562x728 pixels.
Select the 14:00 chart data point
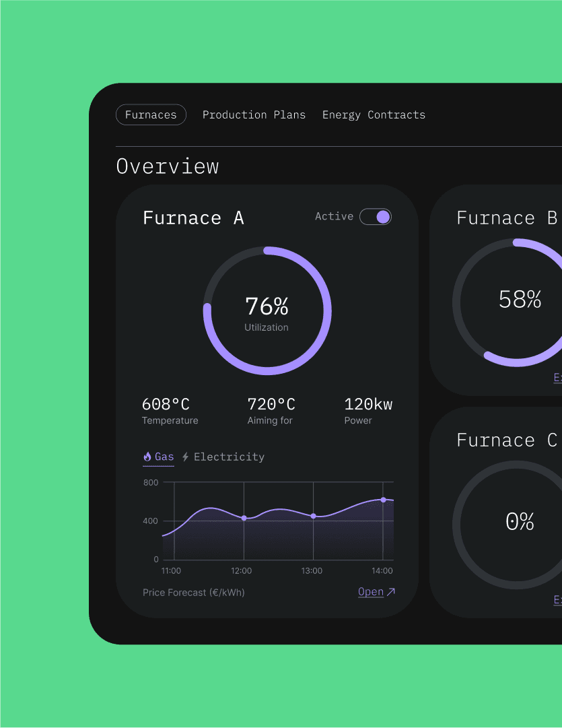[384, 500]
